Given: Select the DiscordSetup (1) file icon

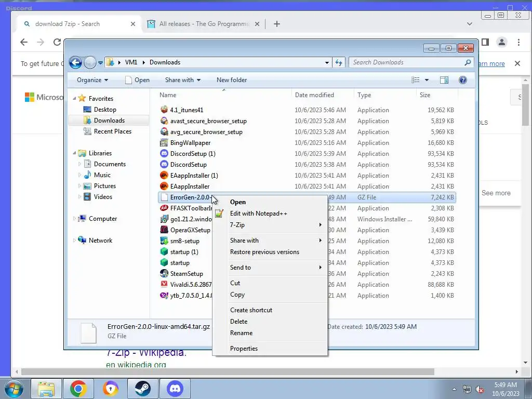Looking at the screenshot, I should (164, 153).
